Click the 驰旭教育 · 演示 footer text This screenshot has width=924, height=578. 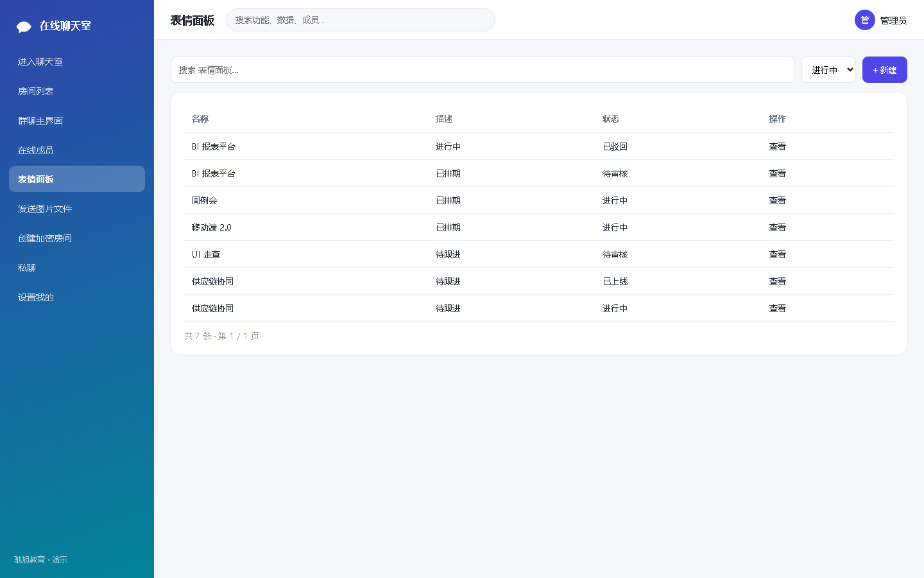[x=41, y=560]
